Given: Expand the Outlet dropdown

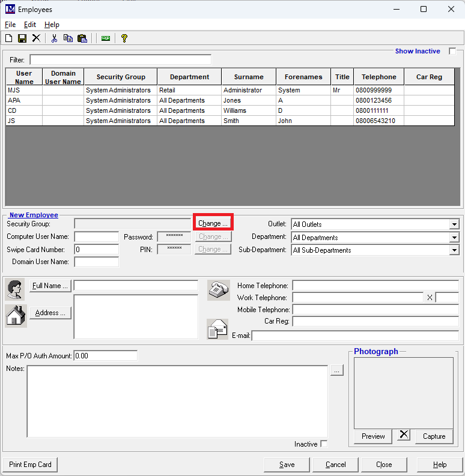Looking at the screenshot, I should pyautogui.click(x=454, y=224).
